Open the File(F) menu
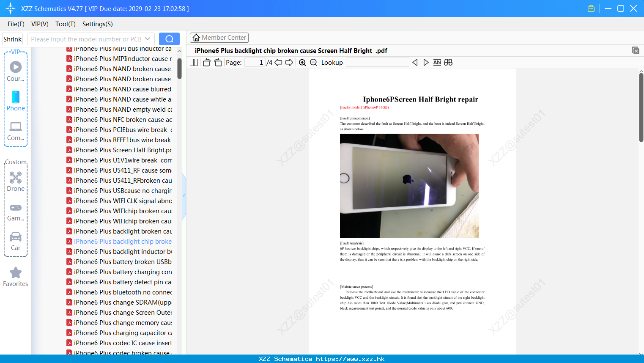 [x=16, y=24]
